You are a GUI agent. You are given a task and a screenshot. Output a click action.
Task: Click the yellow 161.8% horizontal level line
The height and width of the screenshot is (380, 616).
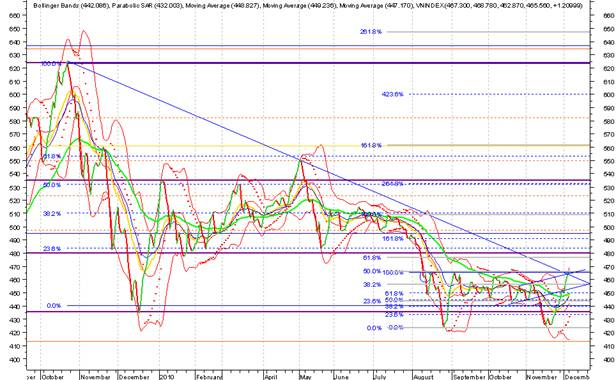click(x=488, y=145)
